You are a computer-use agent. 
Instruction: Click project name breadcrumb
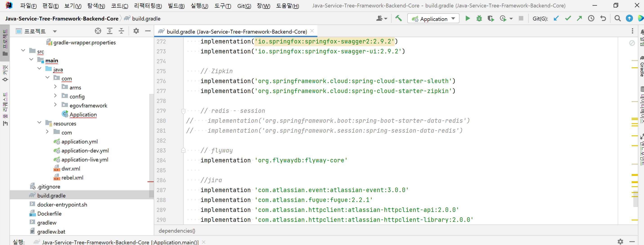(x=62, y=18)
